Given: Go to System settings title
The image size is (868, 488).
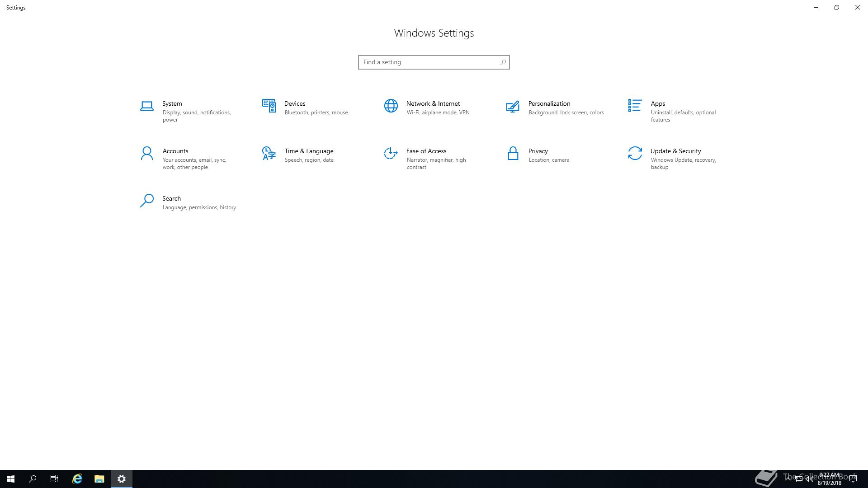Looking at the screenshot, I should click(x=172, y=103).
